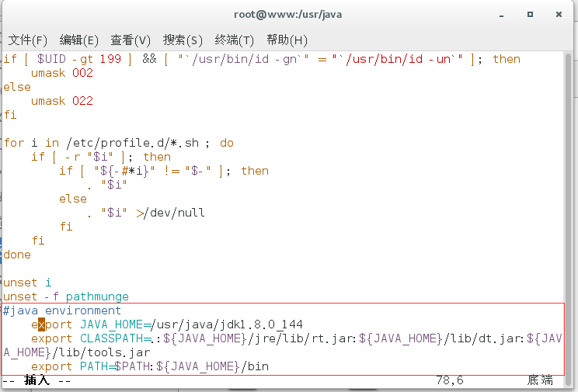Click the 插入 mode indicator in status line
Screen dimensions: 578x392
[x=37, y=380]
